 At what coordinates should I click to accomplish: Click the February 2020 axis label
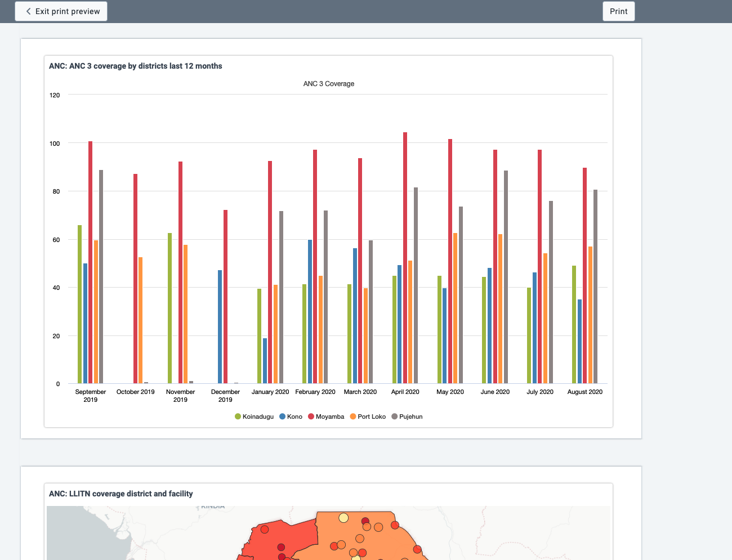coord(315,392)
